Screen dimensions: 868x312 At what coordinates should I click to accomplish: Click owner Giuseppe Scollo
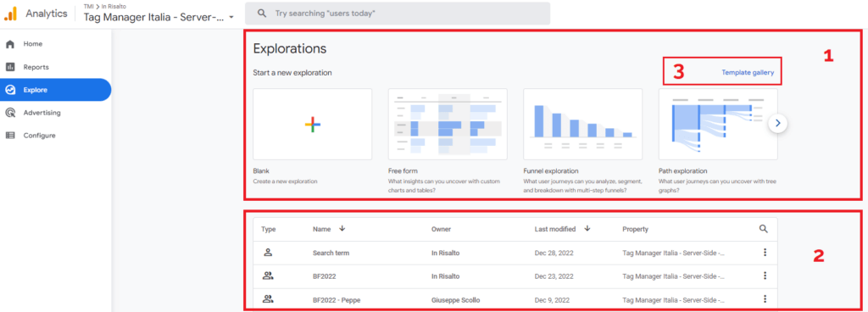455,300
